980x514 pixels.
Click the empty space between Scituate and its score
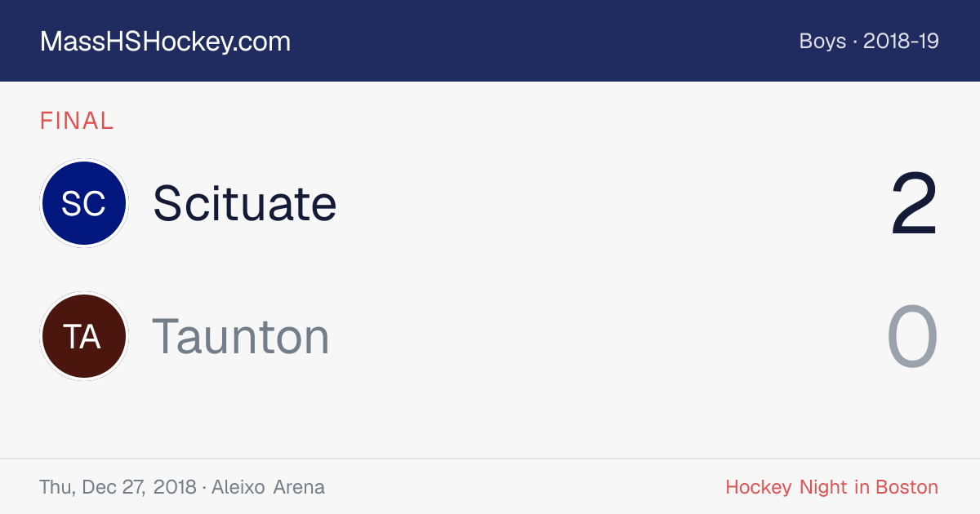click(x=612, y=204)
